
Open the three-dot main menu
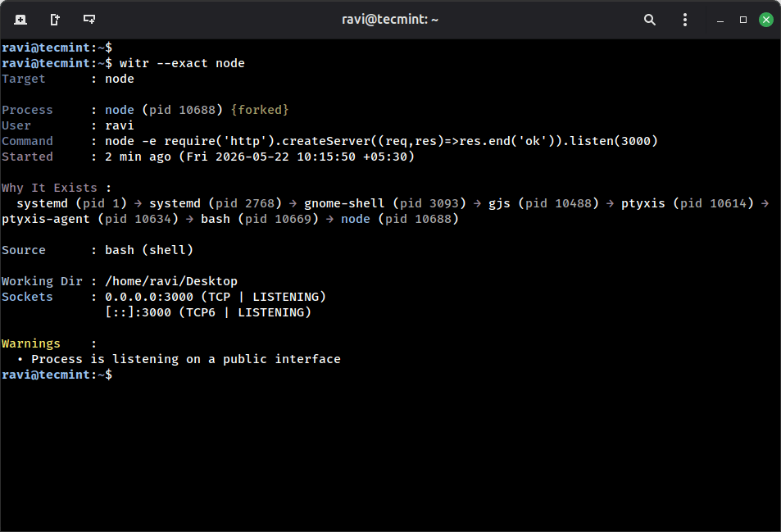tap(685, 20)
